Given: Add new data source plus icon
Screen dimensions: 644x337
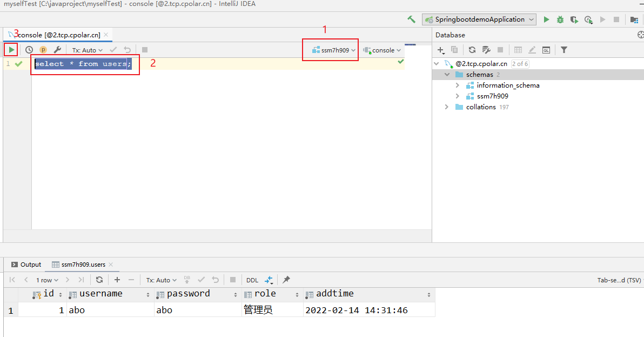Looking at the screenshot, I should coord(441,50).
